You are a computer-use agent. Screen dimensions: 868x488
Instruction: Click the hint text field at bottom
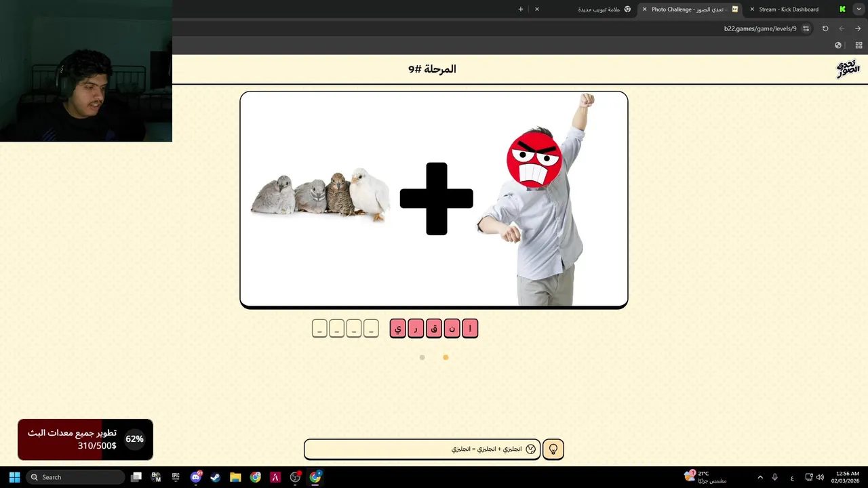422,449
